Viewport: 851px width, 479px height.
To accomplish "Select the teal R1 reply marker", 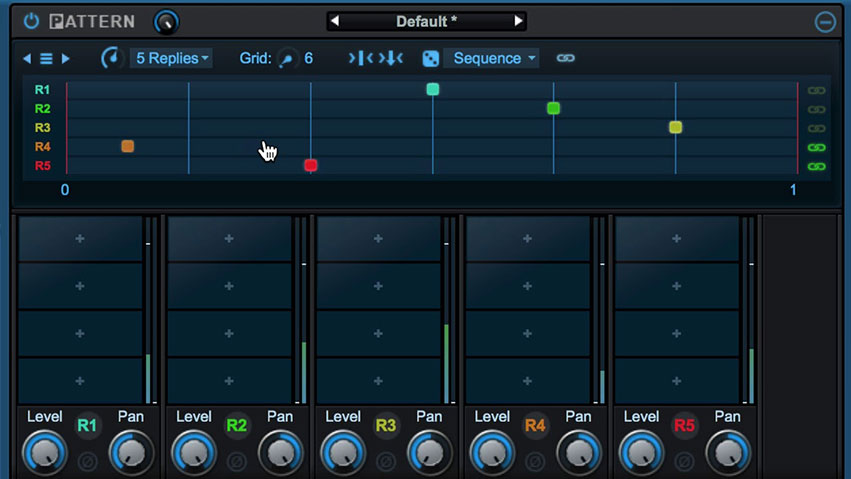I will point(432,89).
